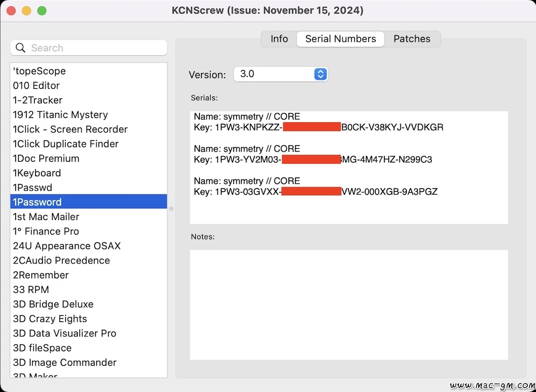Pick 24U Appearance OSAX in the list
Screen dimensions: 536x392
point(89,246)
